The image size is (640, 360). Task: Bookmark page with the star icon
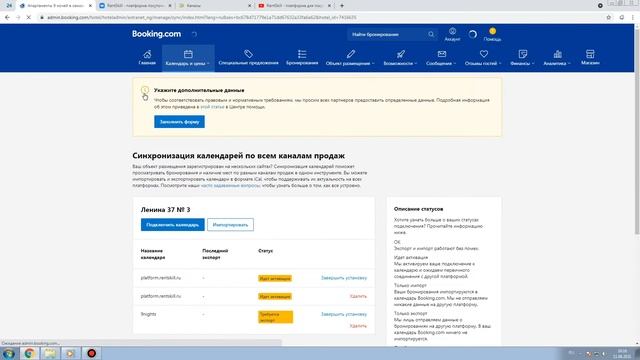tap(609, 18)
